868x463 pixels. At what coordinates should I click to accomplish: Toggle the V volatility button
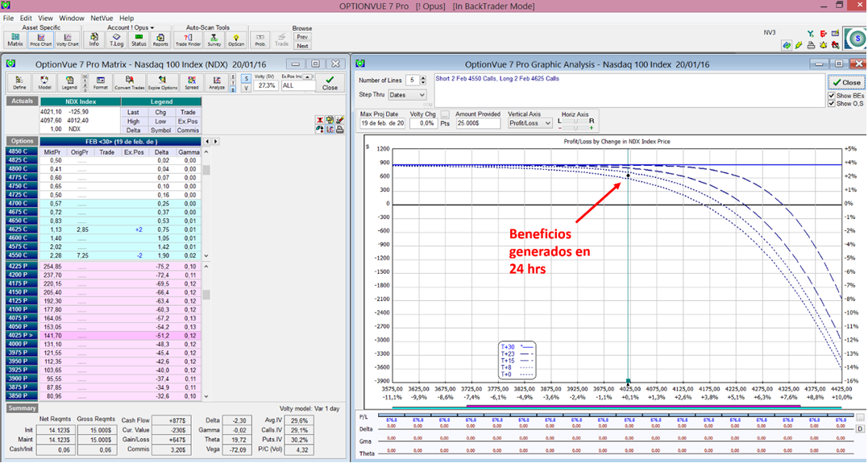click(x=246, y=88)
